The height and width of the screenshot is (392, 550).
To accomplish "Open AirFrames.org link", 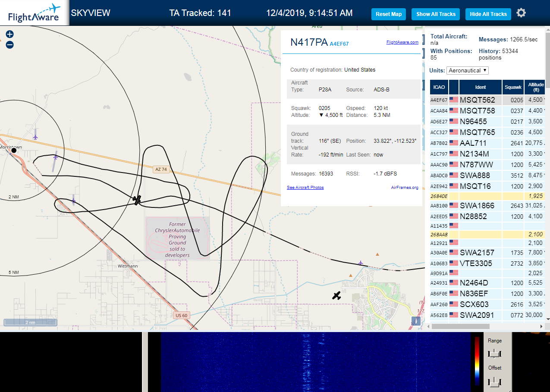I will [x=405, y=188].
